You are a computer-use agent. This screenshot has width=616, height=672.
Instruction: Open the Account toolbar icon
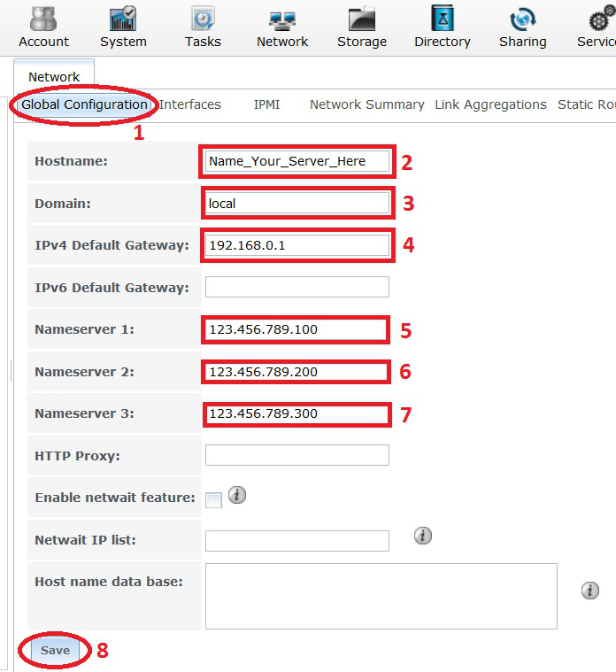(43, 20)
